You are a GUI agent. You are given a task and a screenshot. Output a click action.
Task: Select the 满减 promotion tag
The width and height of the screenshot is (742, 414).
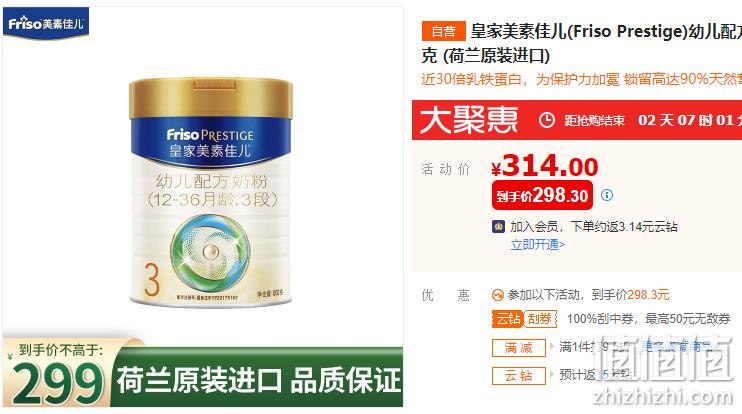[519, 348]
